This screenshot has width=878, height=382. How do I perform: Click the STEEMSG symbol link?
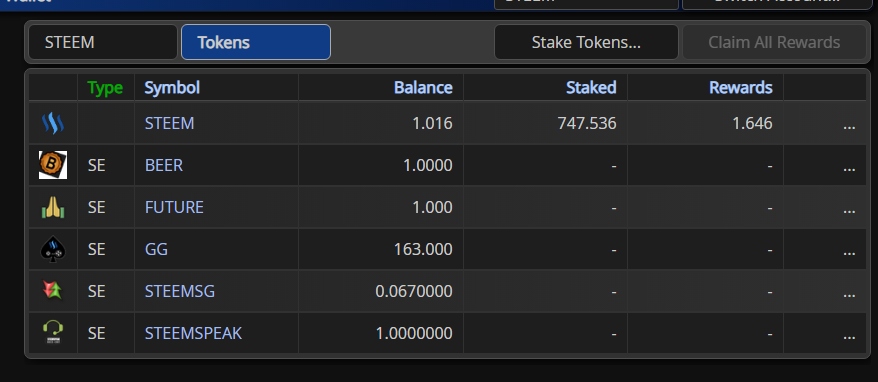coord(180,291)
